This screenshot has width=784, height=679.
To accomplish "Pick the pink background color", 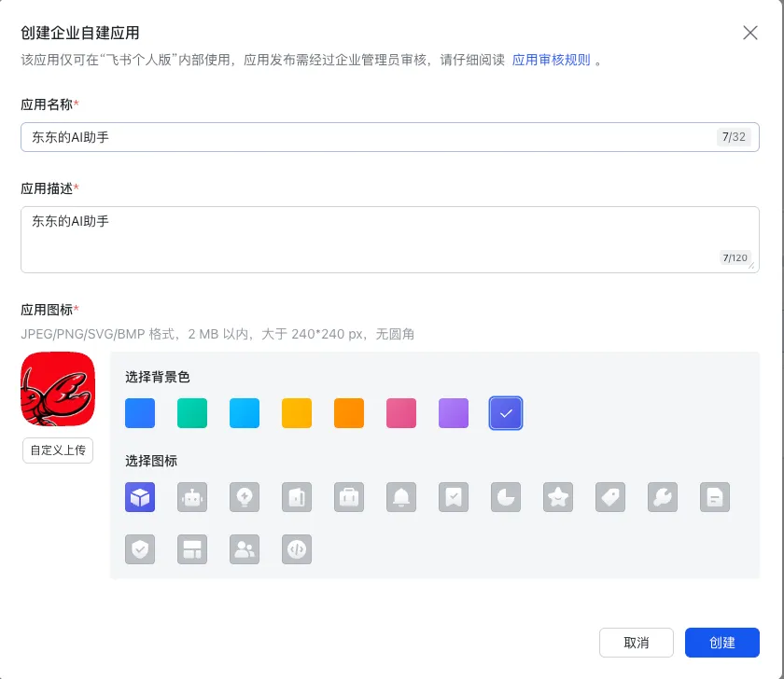I will tap(401, 413).
